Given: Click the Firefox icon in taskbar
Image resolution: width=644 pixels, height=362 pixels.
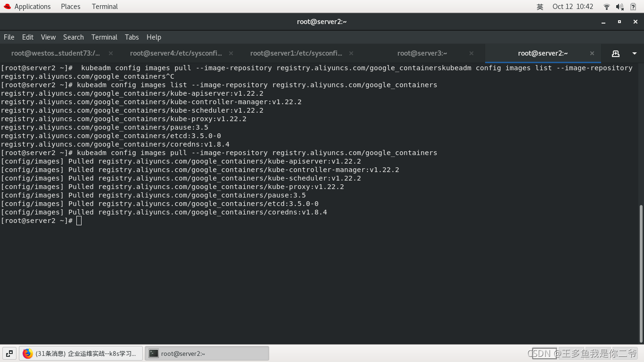Looking at the screenshot, I should click(28, 354).
